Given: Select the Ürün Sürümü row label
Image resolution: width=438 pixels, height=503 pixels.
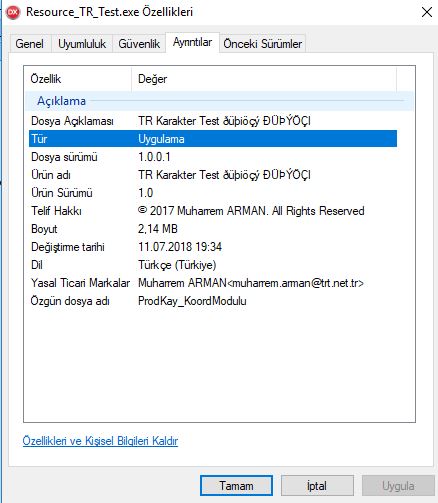Looking at the screenshot, I should click(62, 193).
